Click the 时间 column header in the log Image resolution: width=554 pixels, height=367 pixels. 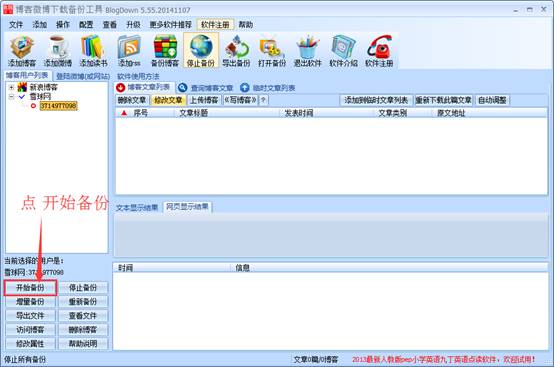pos(172,268)
